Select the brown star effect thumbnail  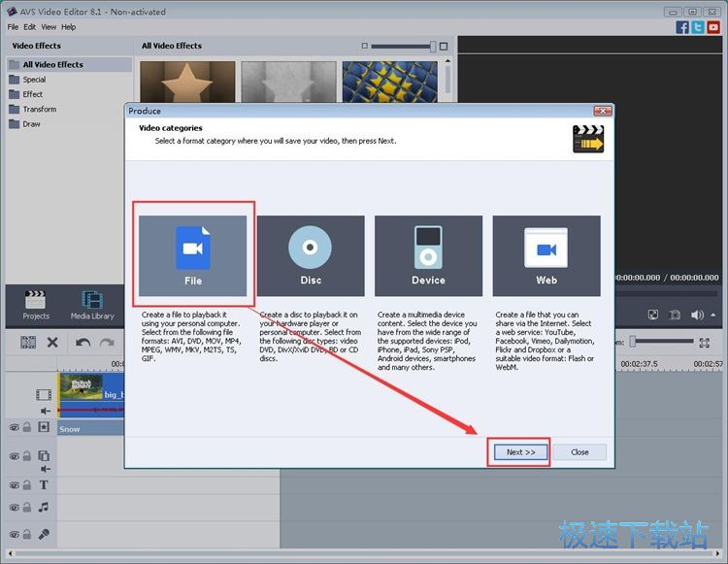pos(187,82)
